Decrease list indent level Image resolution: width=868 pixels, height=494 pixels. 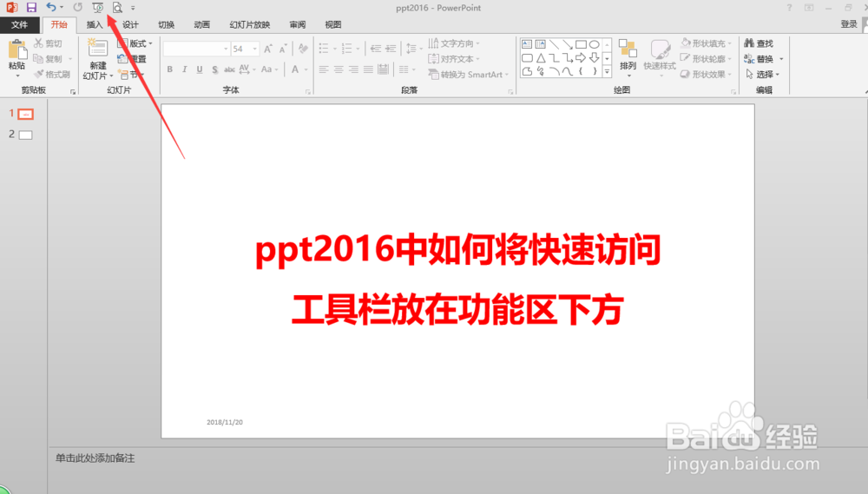(x=376, y=49)
